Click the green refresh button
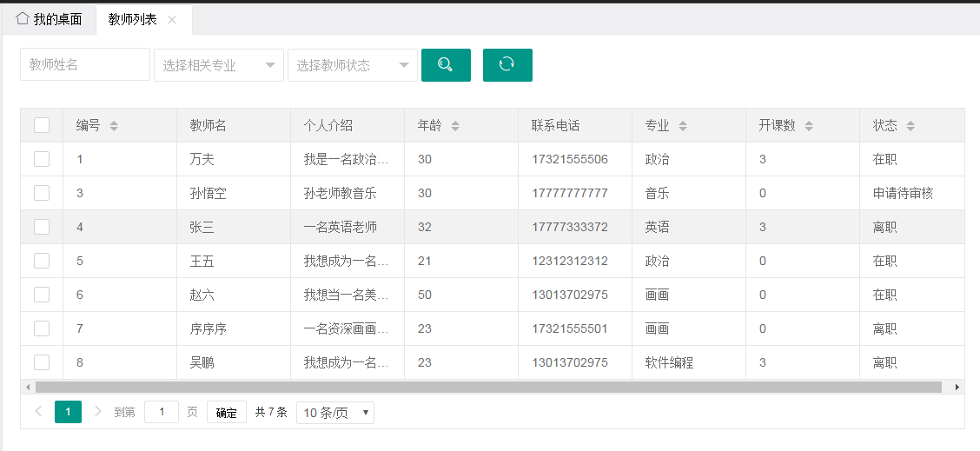Screen dimensions: 980x451 pos(507,65)
